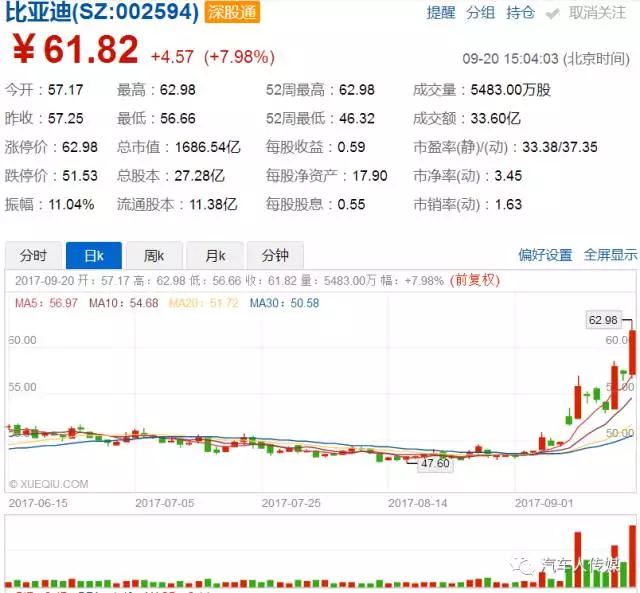Screen dimensions: 640x593
Task: Click the checkmark icon beside 取消关注
Action: coord(553,14)
